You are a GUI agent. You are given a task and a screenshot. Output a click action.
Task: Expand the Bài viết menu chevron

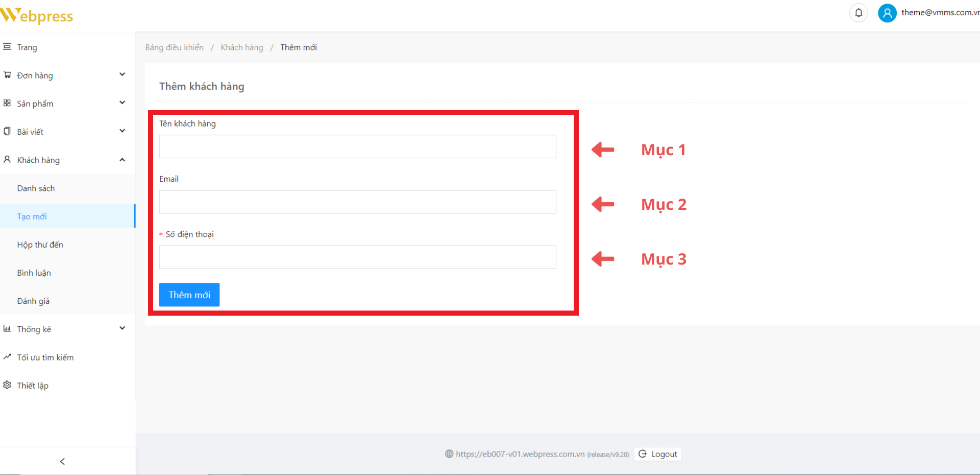click(x=122, y=131)
